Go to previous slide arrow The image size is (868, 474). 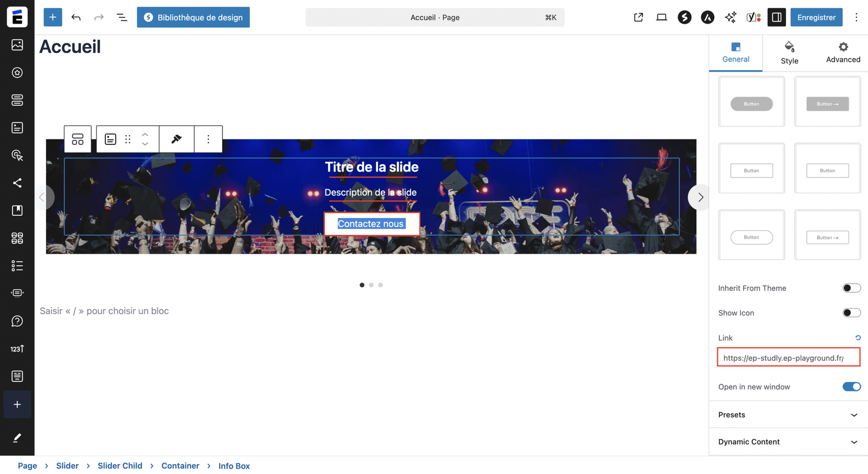[x=42, y=197]
